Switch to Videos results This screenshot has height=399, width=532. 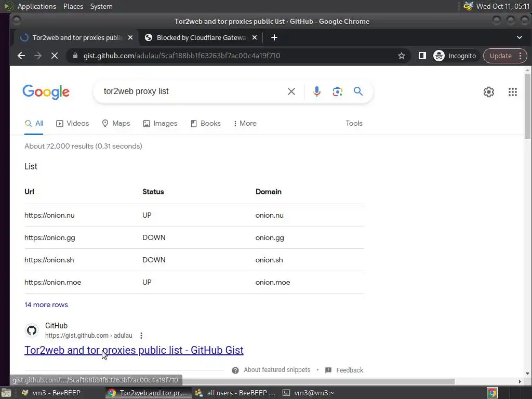pos(72,124)
